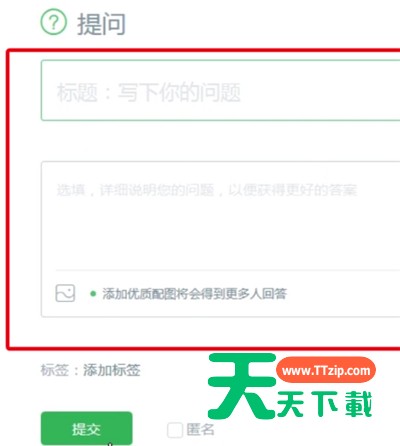Click the large green 天 watermark logo
The width and height of the screenshot is (400, 446).
[243, 386]
